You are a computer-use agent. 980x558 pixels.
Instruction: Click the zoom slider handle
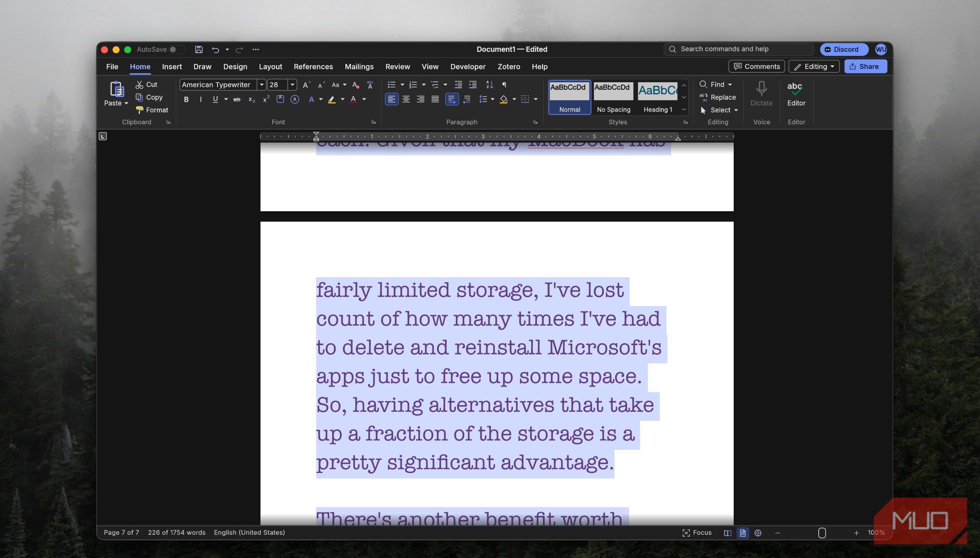pos(822,533)
